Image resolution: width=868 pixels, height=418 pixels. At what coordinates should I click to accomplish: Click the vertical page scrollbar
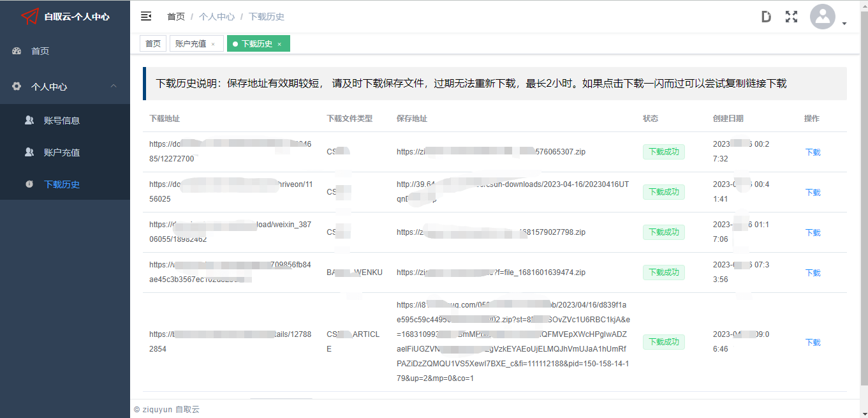click(x=864, y=191)
